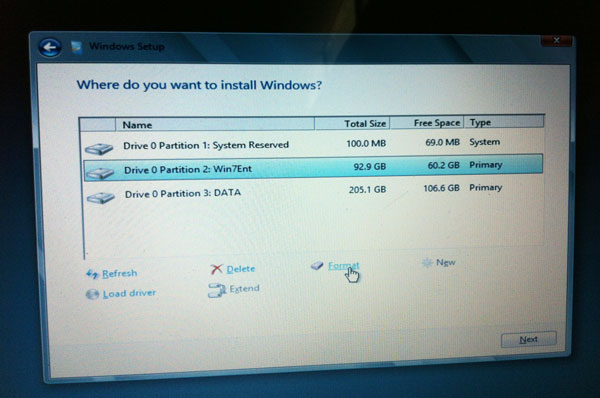The width and height of the screenshot is (600, 398).
Task: Click Primary type cell in DATA row
Action: point(486,188)
